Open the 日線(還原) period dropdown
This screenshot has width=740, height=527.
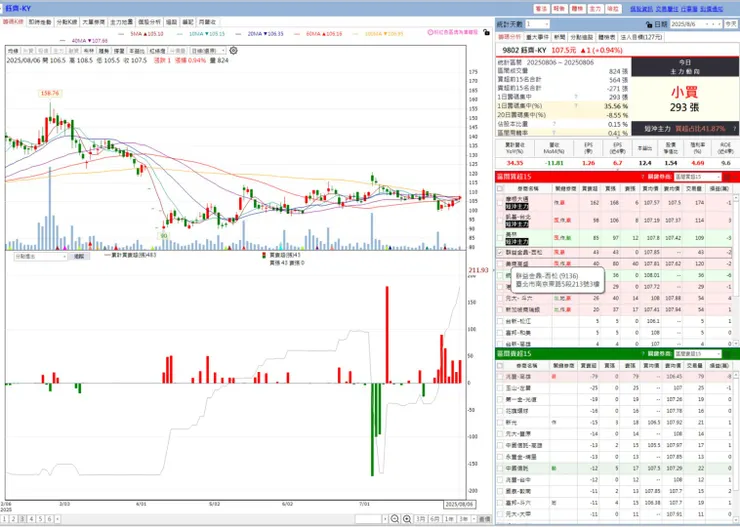(x=208, y=51)
